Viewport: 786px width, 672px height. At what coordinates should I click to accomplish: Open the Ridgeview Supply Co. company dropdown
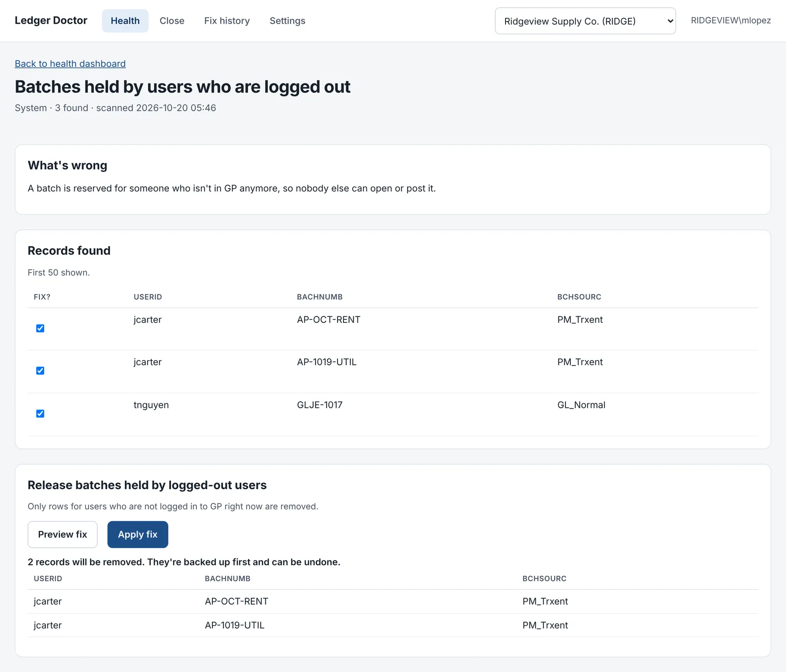pyautogui.click(x=585, y=21)
